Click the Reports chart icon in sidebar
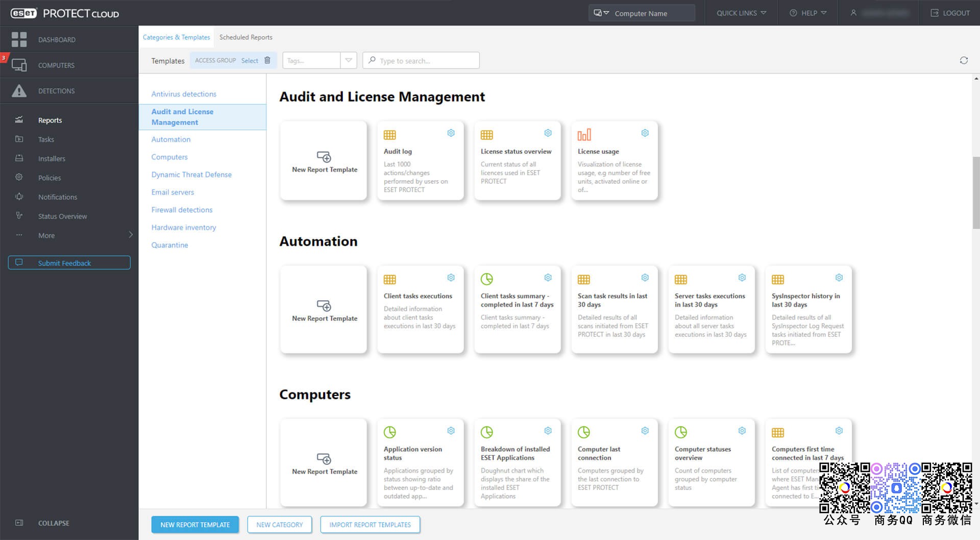This screenshot has width=980, height=540. (x=19, y=120)
